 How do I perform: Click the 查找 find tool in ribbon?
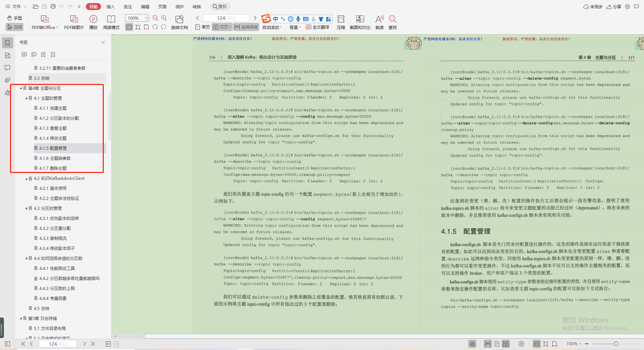click(x=393, y=22)
